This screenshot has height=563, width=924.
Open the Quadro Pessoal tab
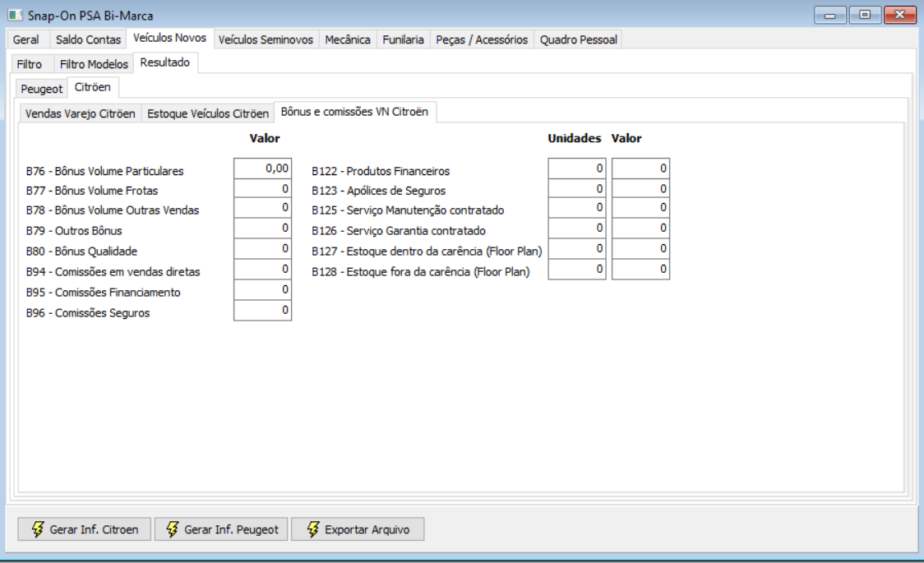578,39
